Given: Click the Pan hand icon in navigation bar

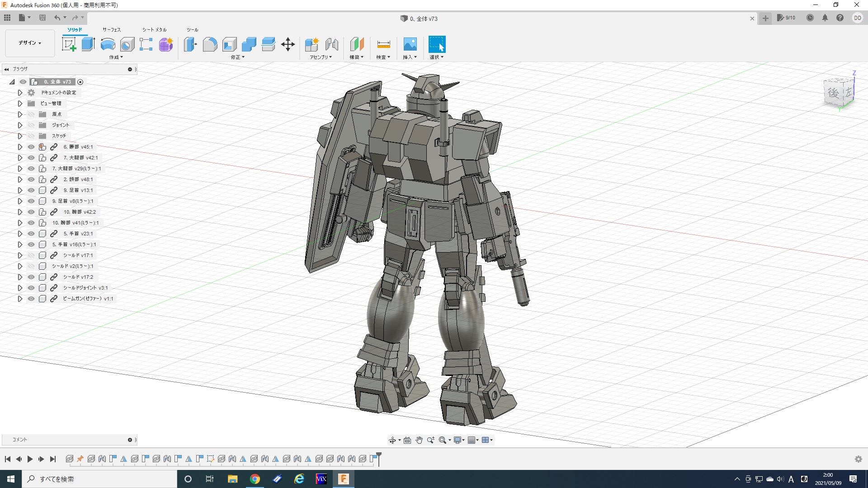Looking at the screenshot, I should (419, 440).
